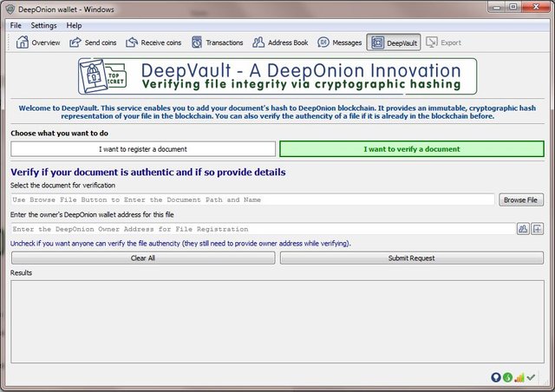Screen dimensions: 555x392
Task: Open the File menu
Action: coord(16,25)
